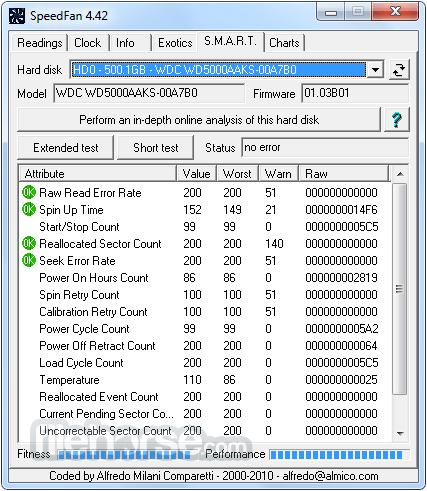The height and width of the screenshot is (491, 427).
Task: Select the Current Pending Sector Count row
Action: (205, 414)
